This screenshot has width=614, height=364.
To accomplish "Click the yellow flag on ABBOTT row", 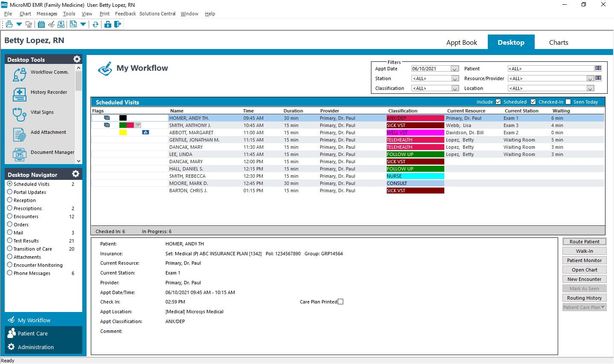I will click(123, 133).
